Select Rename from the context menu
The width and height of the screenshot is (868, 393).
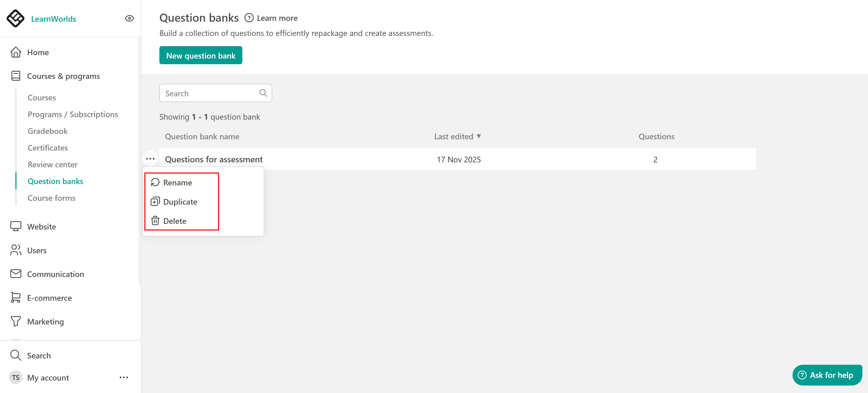coord(177,182)
